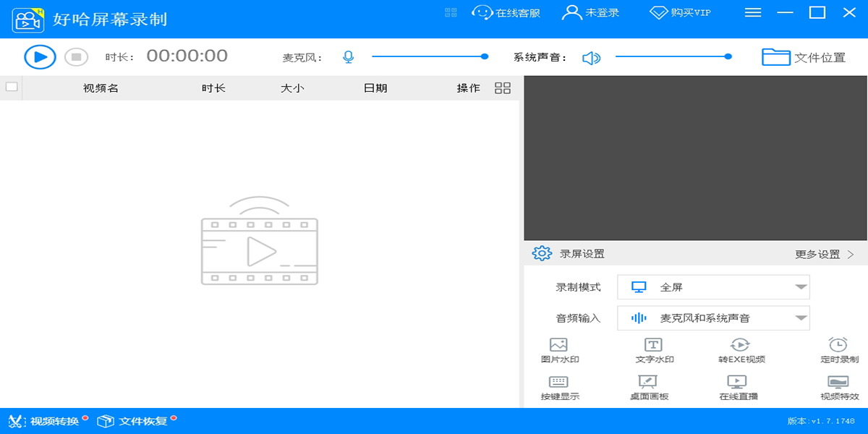Image resolution: width=868 pixels, height=434 pixels.
Task: Open 视频特效 video effects
Action: click(x=838, y=383)
